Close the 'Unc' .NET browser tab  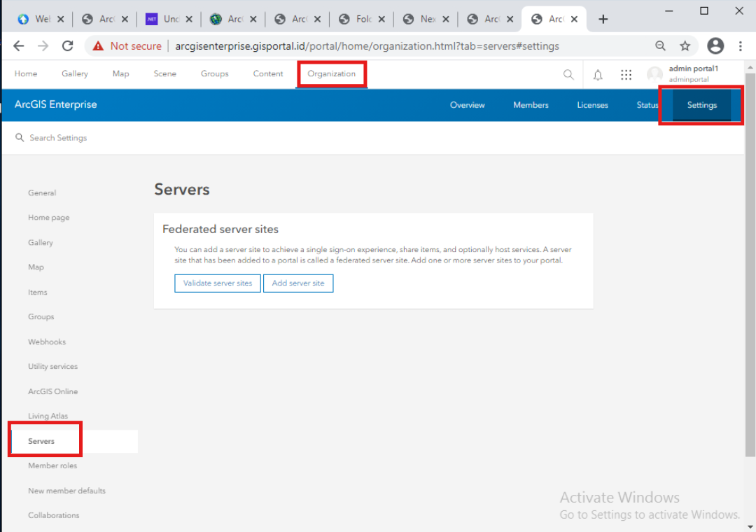[189, 20]
